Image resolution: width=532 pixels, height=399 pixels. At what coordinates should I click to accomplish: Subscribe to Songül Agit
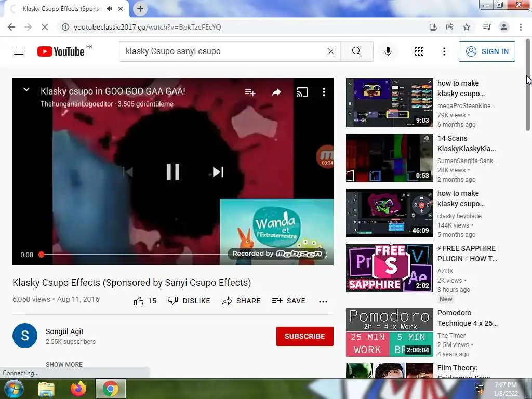(304, 336)
